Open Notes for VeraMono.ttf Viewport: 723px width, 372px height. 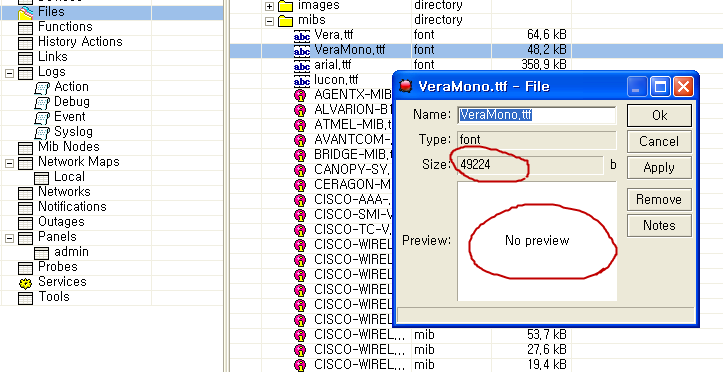tap(659, 225)
